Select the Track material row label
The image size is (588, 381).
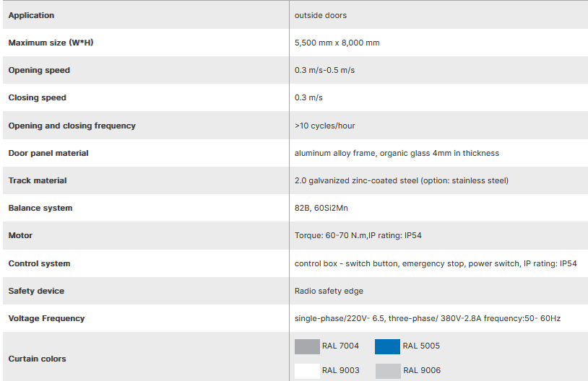pyautogui.click(x=38, y=180)
